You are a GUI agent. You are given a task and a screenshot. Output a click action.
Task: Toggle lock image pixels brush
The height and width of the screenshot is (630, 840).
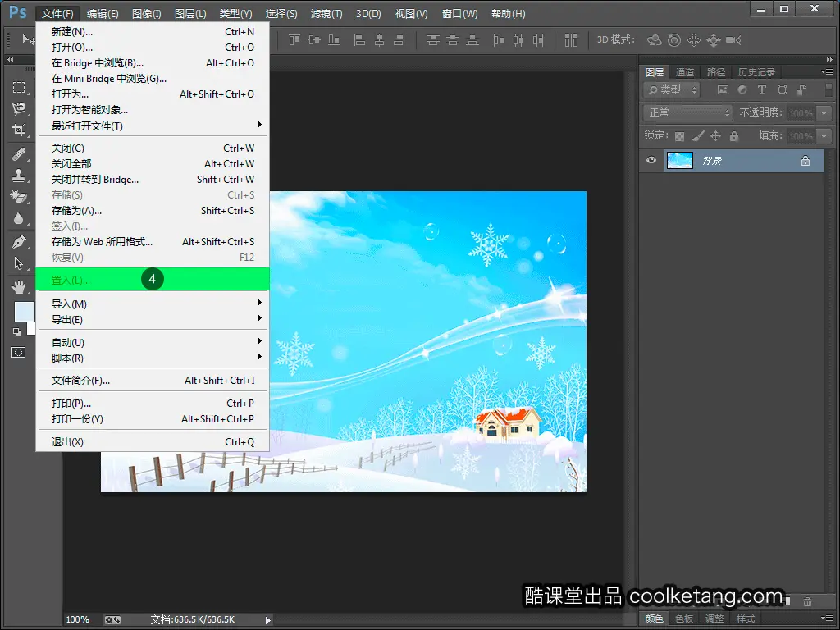[x=697, y=136]
